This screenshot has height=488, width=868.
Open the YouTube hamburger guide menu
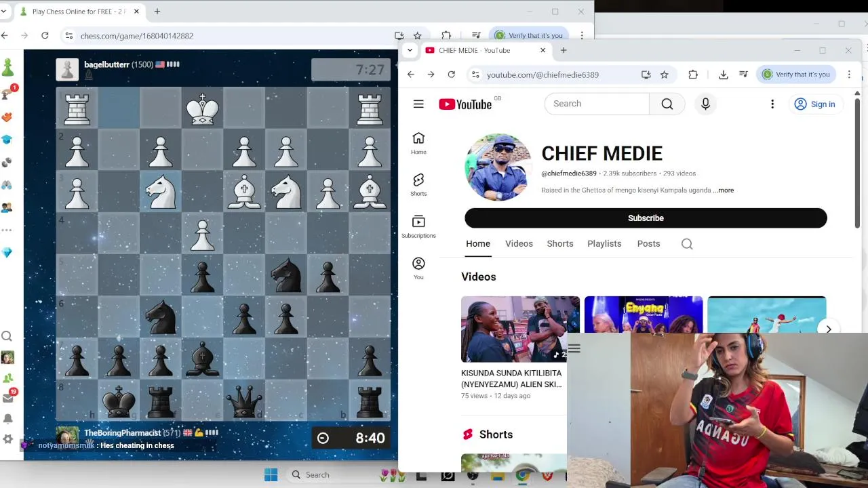[x=418, y=104]
